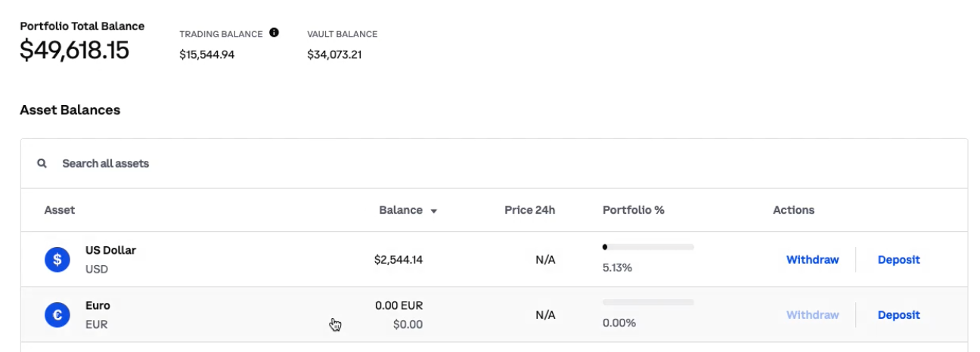Click the Portfolio % column header
The image size is (980, 352).
click(633, 210)
